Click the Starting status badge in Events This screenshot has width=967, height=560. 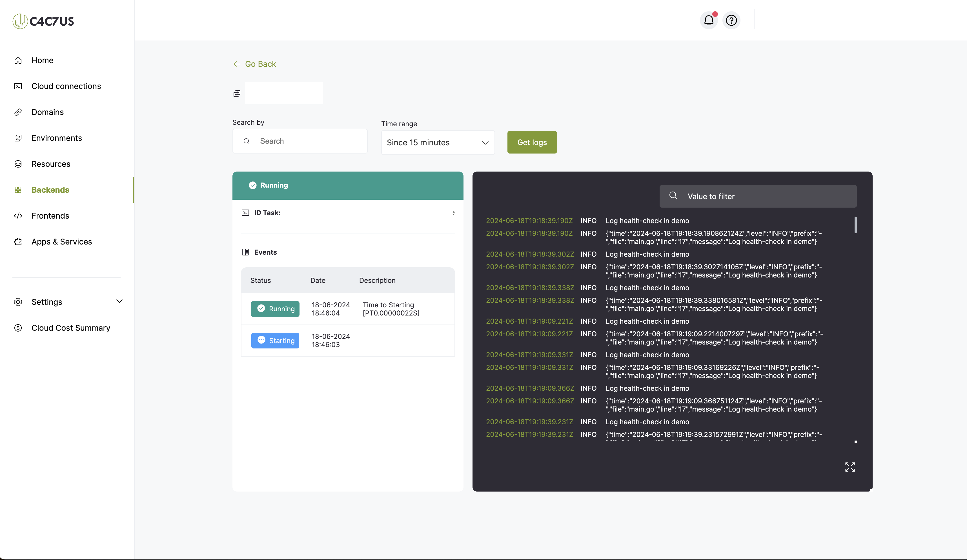pos(275,340)
